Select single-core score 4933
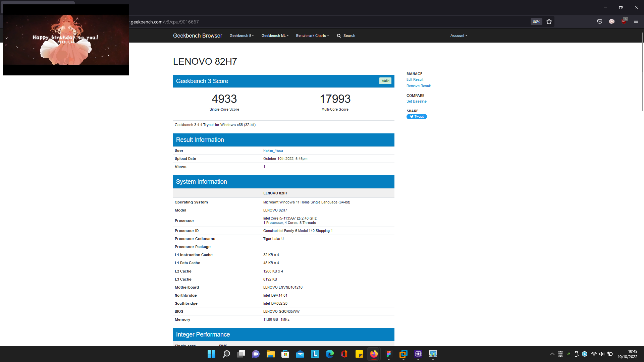This screenshot has height=362, width=644. pyautogui.click(x=224, y=99)
